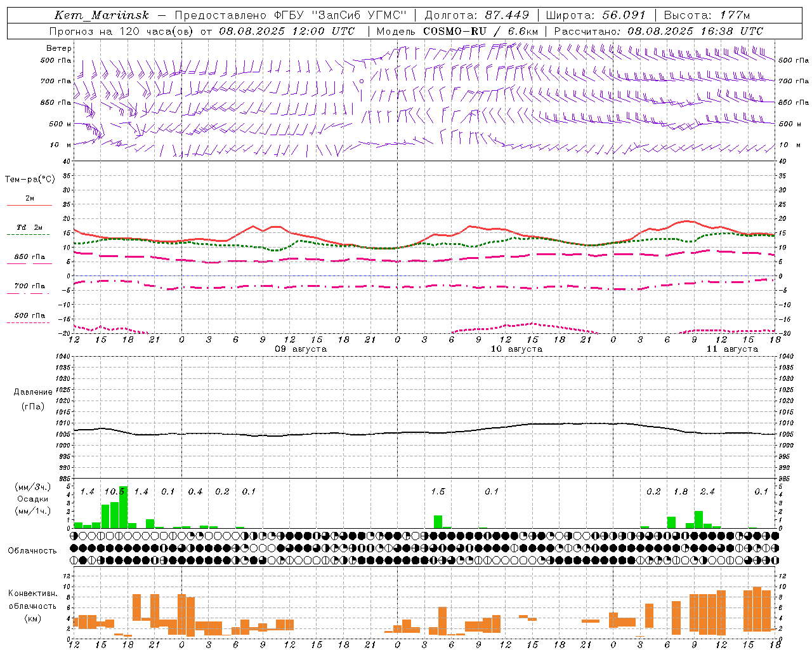Click the (мм/1ч.) unit label

[x=33, y=511]
